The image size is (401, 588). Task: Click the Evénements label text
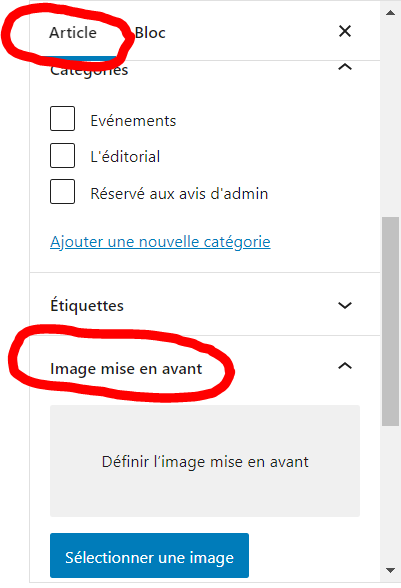click(x=133, y=121)
